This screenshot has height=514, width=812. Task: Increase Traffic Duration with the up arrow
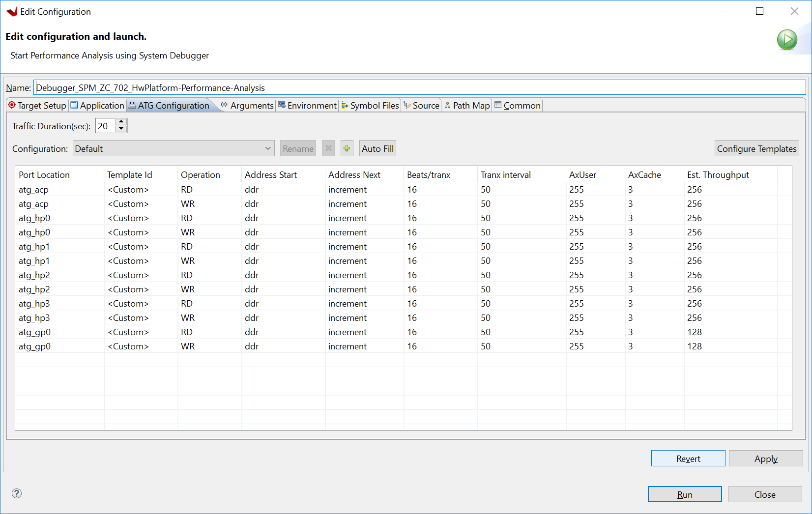click(121, 122)
